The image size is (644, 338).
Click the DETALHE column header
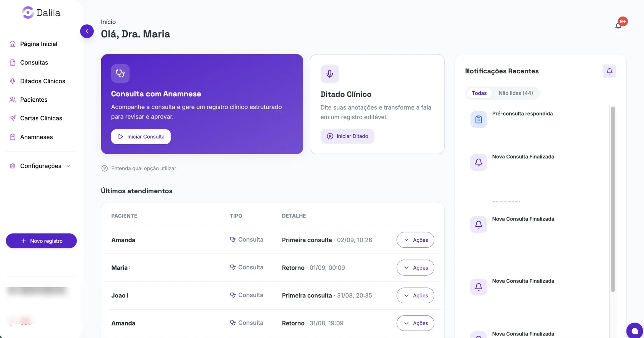(x=294, y=216)
